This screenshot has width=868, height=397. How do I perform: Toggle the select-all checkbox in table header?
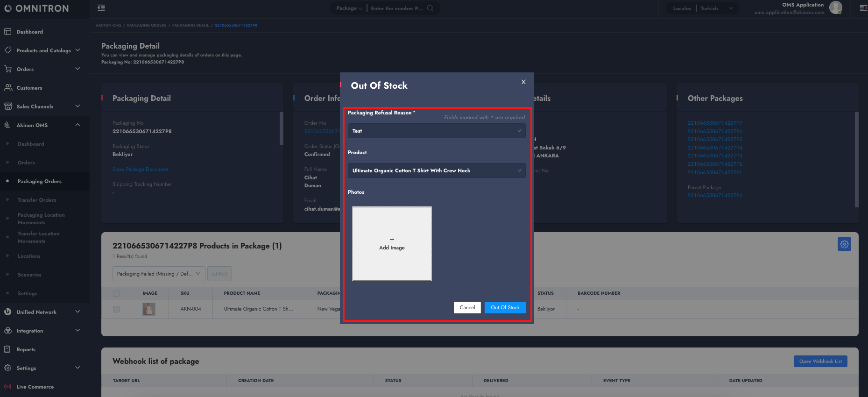[116, 293]
